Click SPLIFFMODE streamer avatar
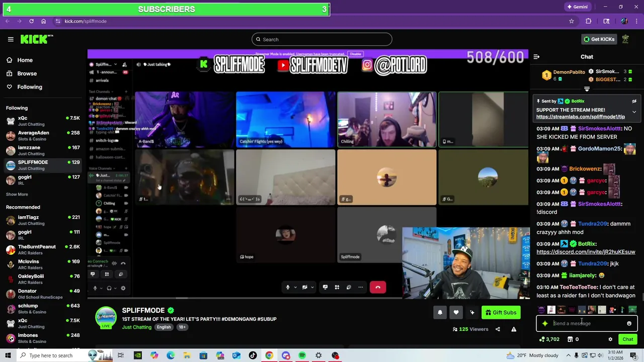 tap(106, 317)
